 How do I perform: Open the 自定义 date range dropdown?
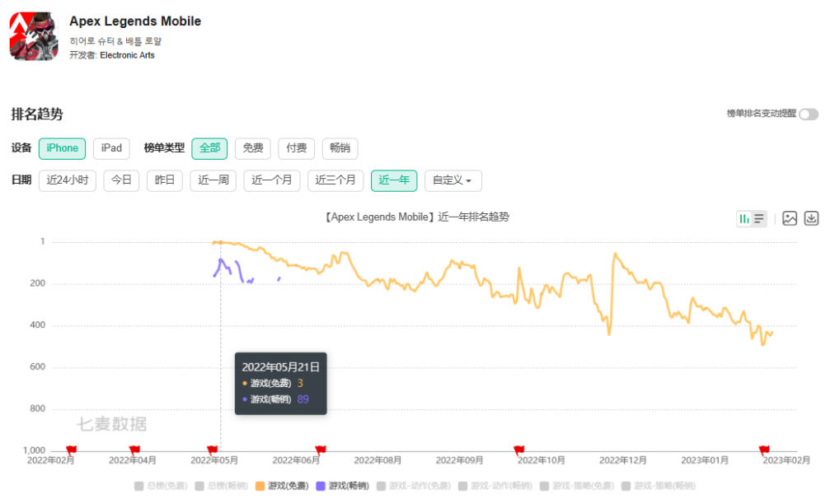(453, 180)
